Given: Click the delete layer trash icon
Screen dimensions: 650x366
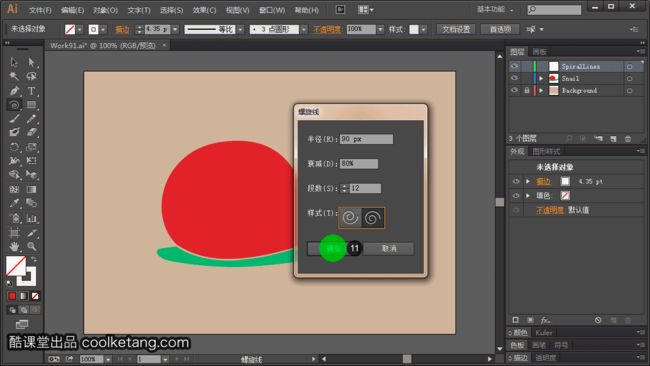Looking at the screenshot, I should point(628,138).
